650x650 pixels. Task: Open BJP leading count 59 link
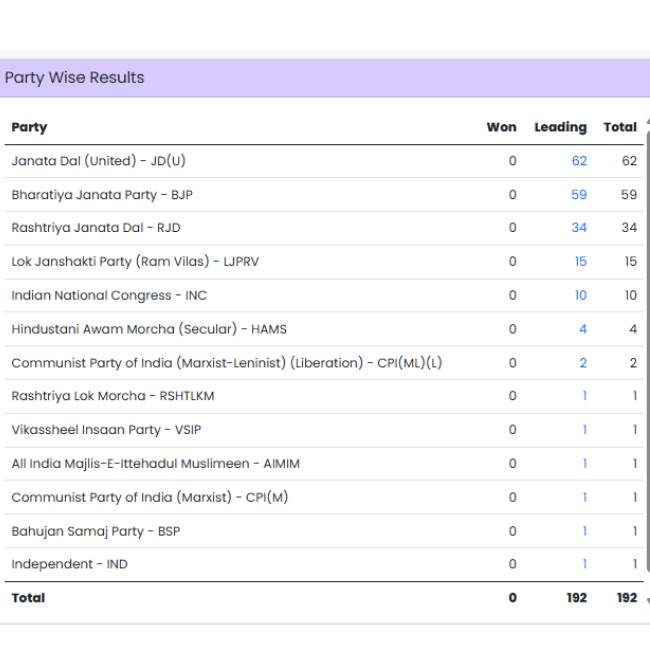579,195
